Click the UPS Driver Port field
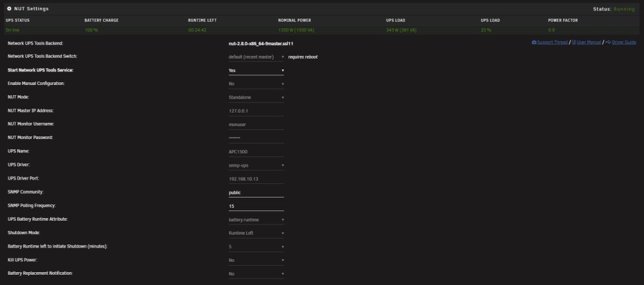This screenshot has height=285, width=644. 256,179
